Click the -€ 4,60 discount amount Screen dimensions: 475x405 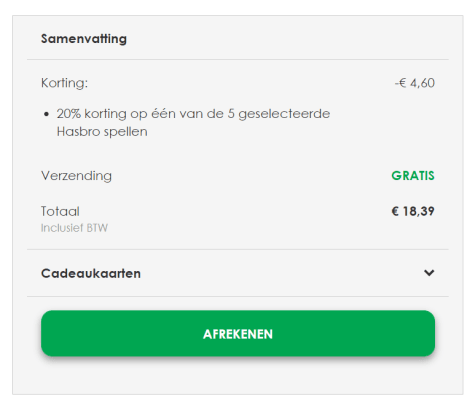pyautogui.click(x=415, y=83)
